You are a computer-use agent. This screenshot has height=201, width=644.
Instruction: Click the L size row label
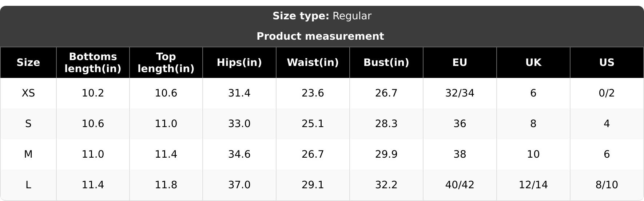(x=28, y=185)
